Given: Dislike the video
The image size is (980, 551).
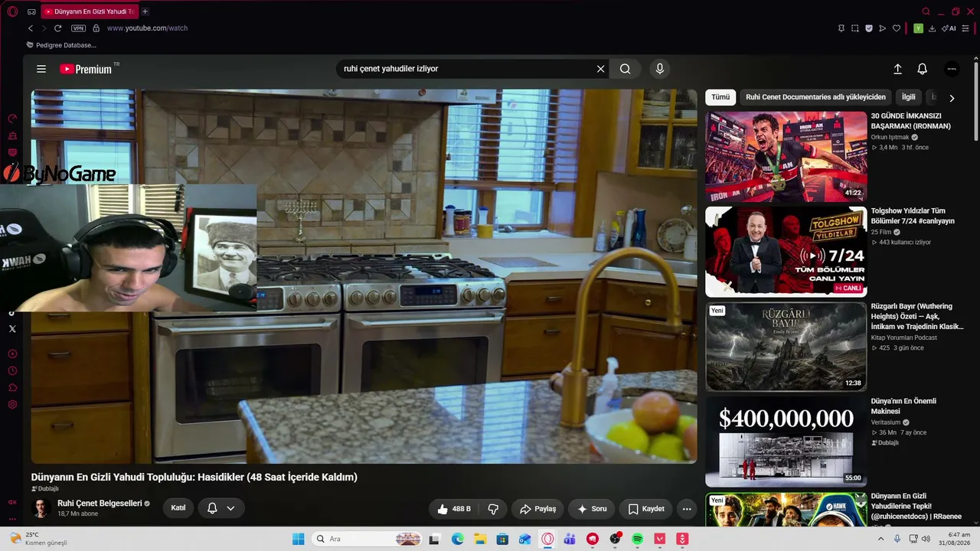Looking at the screenshot, I should click(x=494, y=509).
